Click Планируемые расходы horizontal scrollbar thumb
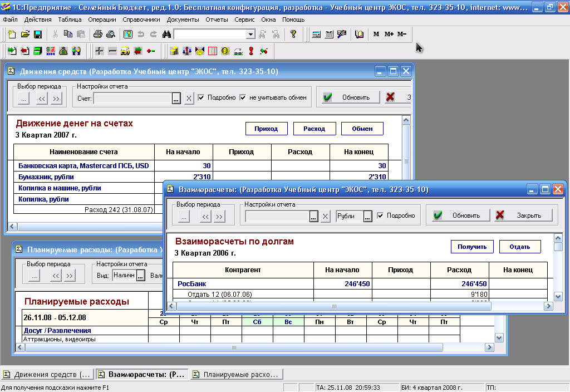570x392 pixels. coord(234,347)
